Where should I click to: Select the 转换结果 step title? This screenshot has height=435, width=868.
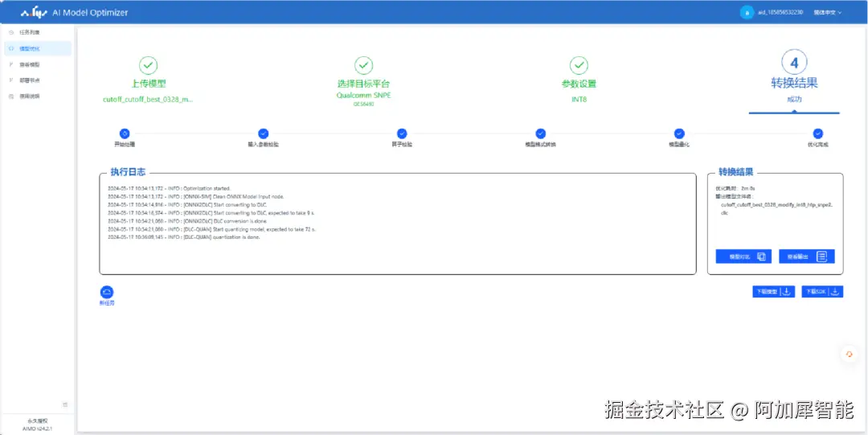coord(794,83)
